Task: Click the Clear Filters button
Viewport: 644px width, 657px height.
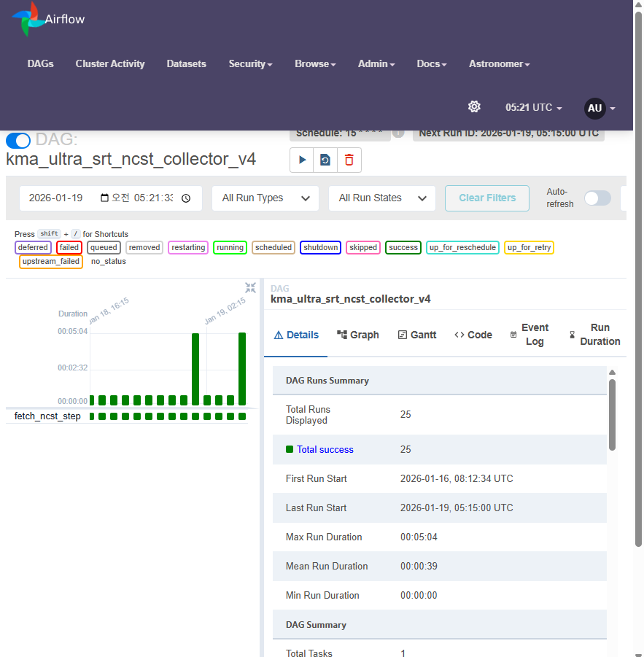Action: coord(487,198)
